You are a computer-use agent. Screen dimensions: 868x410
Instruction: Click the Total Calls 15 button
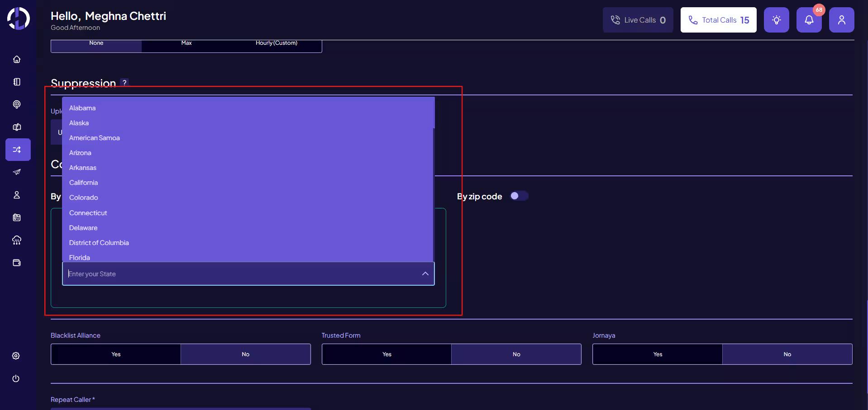tap(718, 20)
